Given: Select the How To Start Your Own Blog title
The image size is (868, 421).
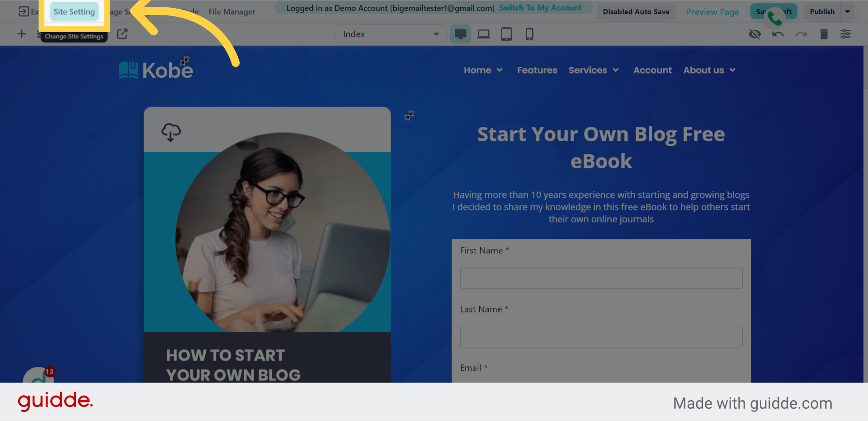Looking at the screenshot, I should [x=233, y=365].
